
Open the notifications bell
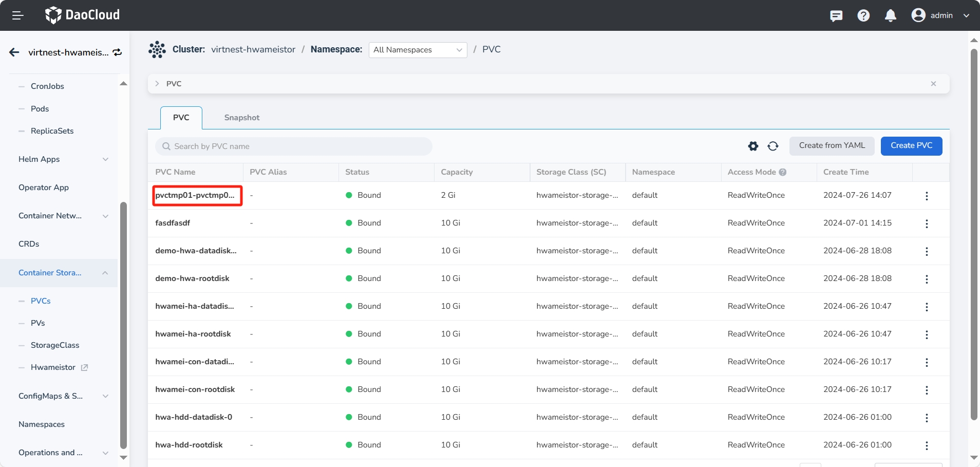click(891, 15)
